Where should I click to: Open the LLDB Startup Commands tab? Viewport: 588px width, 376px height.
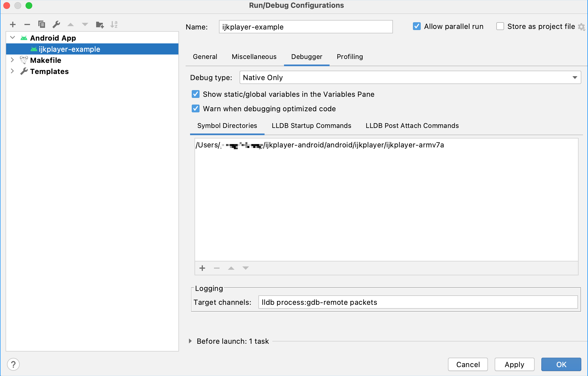click(311, 126)
